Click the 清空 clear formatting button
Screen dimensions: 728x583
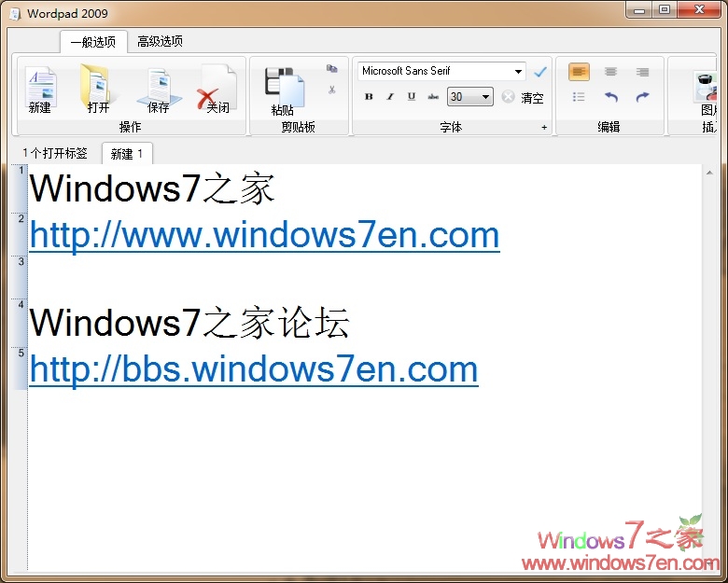[x=523, y=97]
